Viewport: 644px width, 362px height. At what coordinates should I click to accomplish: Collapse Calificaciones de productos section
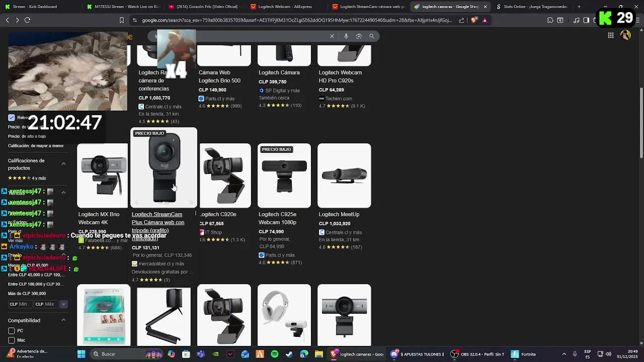63,164
